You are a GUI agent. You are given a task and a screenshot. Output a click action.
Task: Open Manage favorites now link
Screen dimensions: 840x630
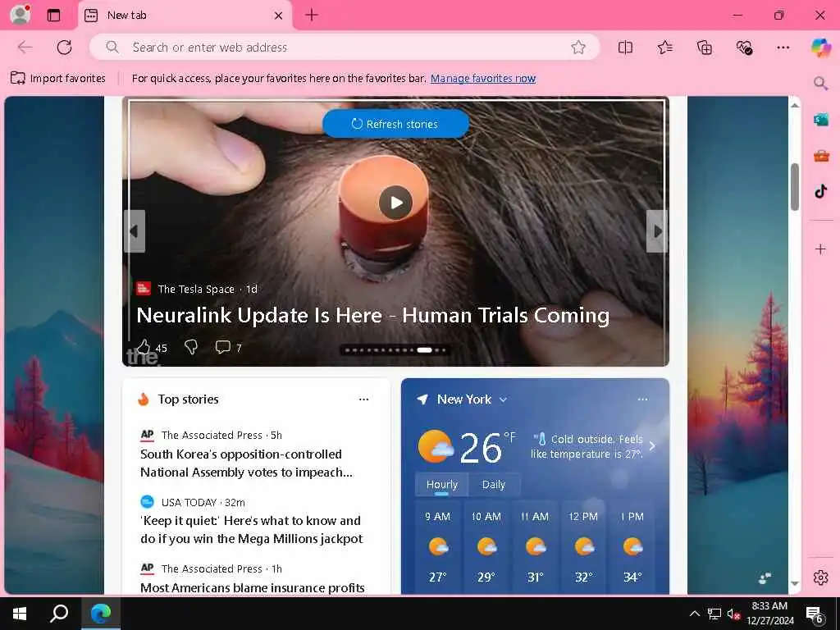point(482,78)
